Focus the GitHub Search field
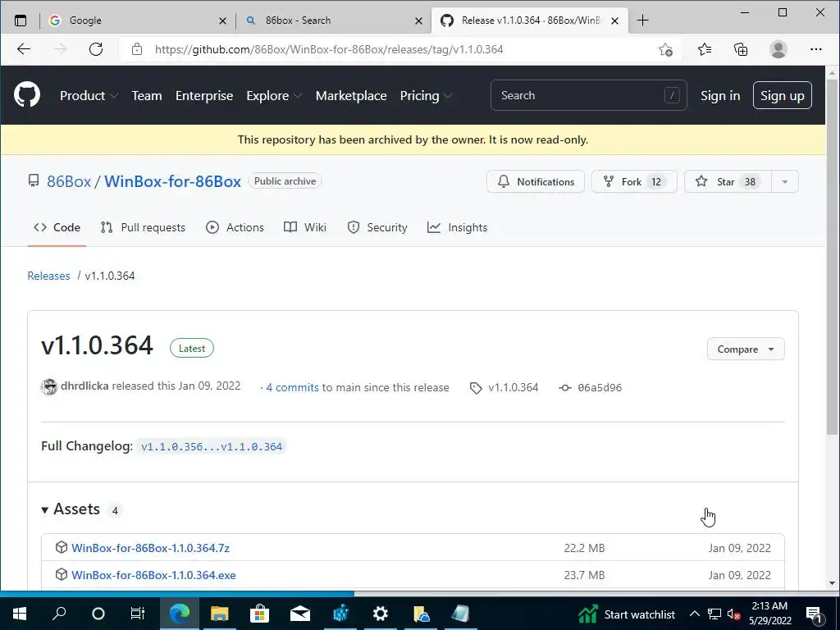This screenshot has height=630, width=840. (588, 95)
